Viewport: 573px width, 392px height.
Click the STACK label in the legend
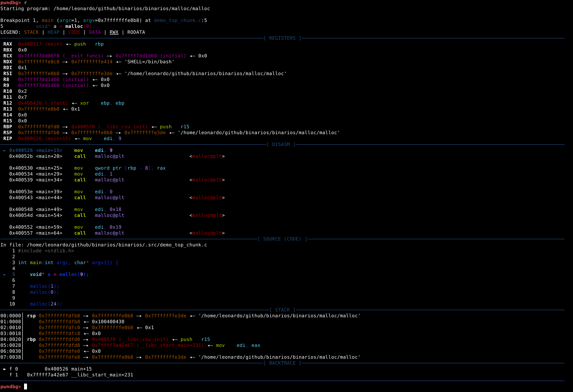pos(31,32)
